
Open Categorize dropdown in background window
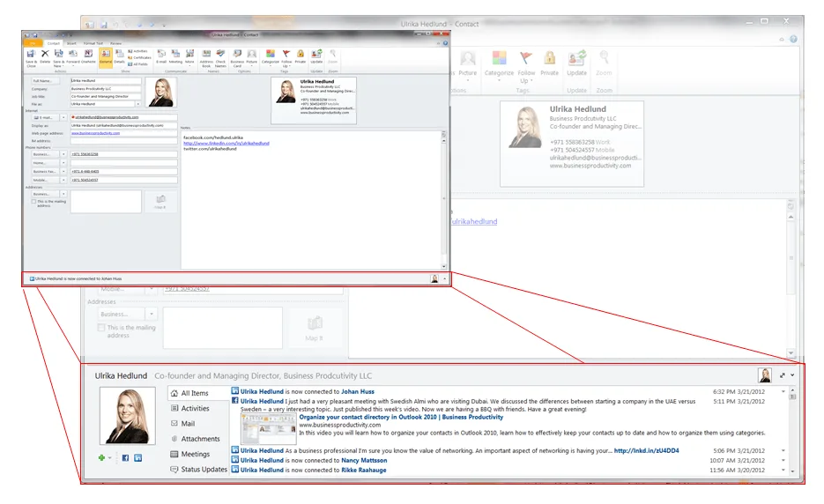(x=499, y=66)
